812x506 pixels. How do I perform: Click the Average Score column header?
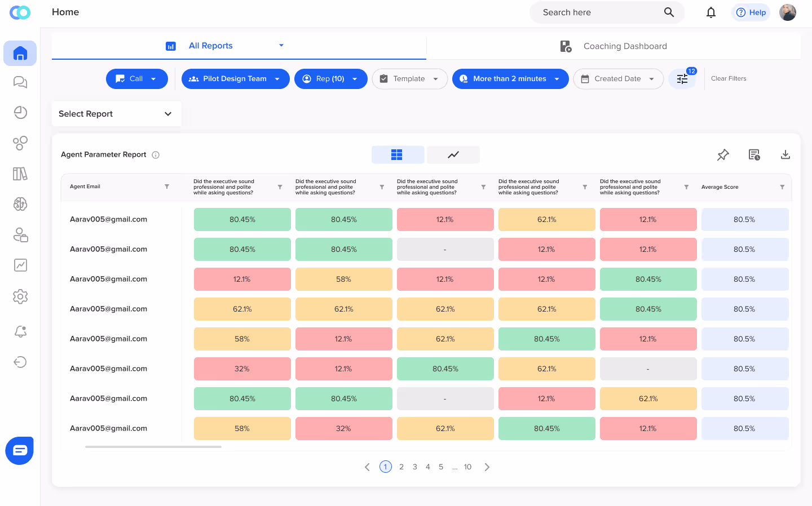click(720, 187)
